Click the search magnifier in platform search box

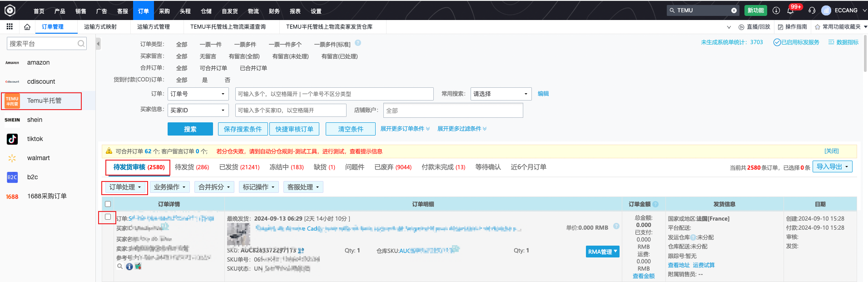[81, 44]
